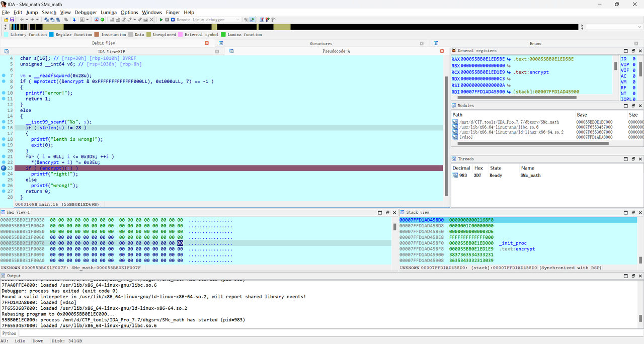644x344 pixels.
Task: Open the Debugger menu
Action: point(86,12)
